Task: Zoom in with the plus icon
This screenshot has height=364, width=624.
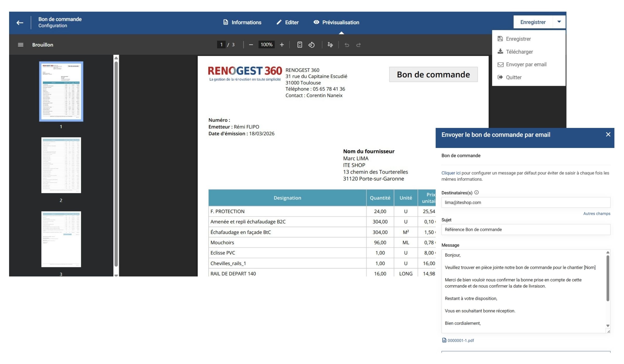Action: pos(282,45)
